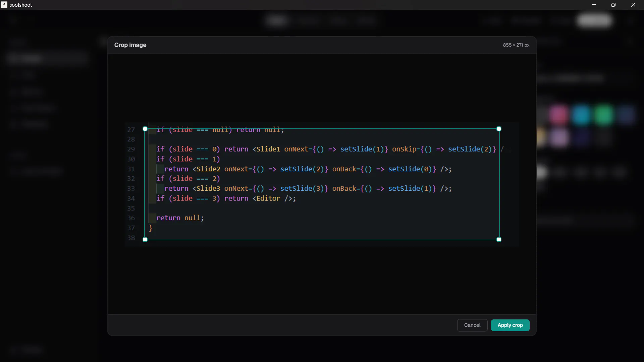The image size is (644, 362).
Task: Select the green swatch in the background panel
Action: [603, 115]
